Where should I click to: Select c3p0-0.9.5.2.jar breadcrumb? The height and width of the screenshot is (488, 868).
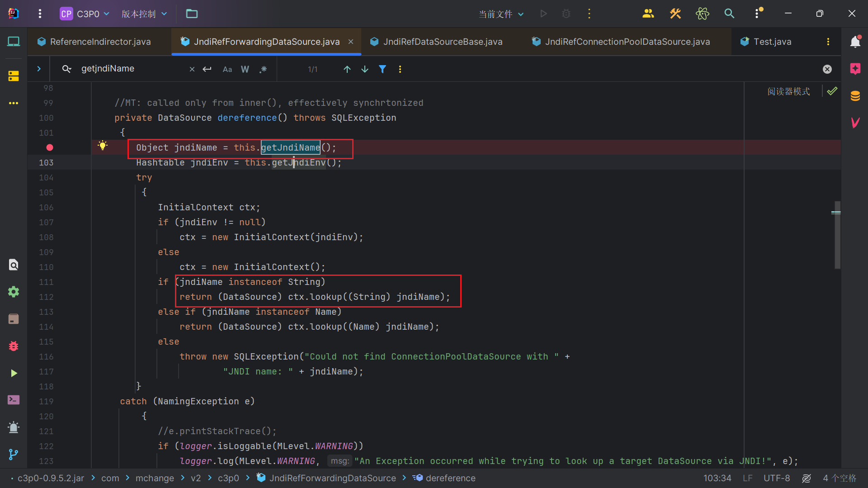pyautogui.click(x=51, y=478)
